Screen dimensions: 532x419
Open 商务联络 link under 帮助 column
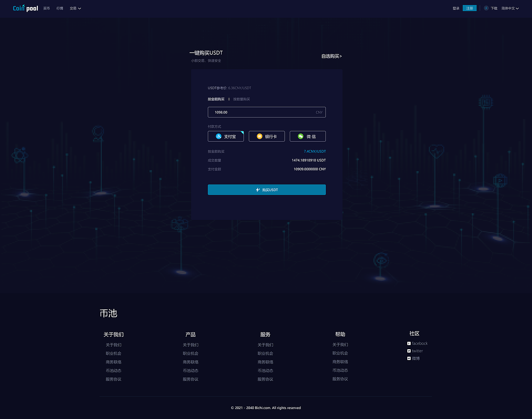tap(340, 362)
